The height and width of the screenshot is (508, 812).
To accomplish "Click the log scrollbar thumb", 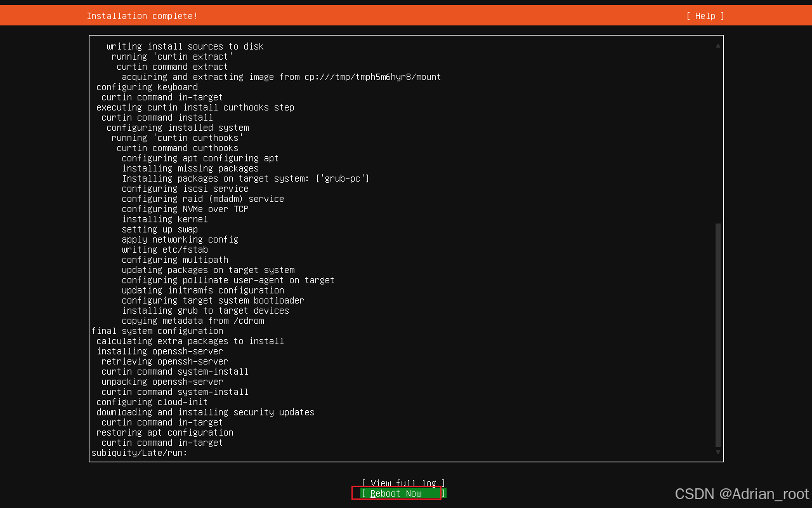I will click(718, 335).
